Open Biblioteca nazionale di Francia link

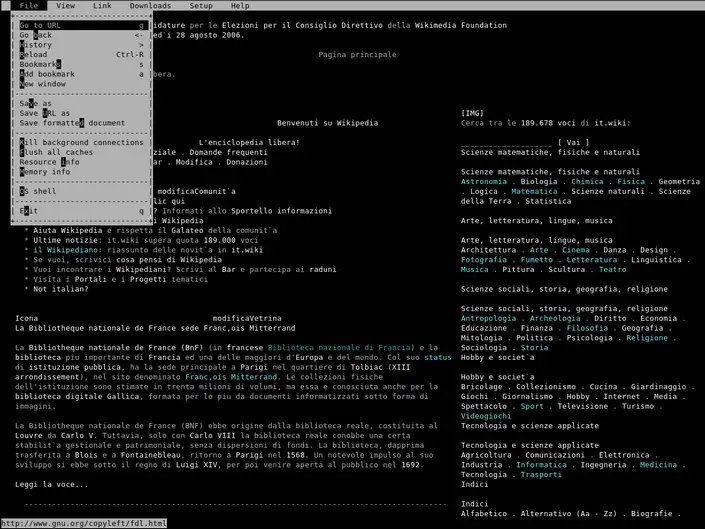339,347
